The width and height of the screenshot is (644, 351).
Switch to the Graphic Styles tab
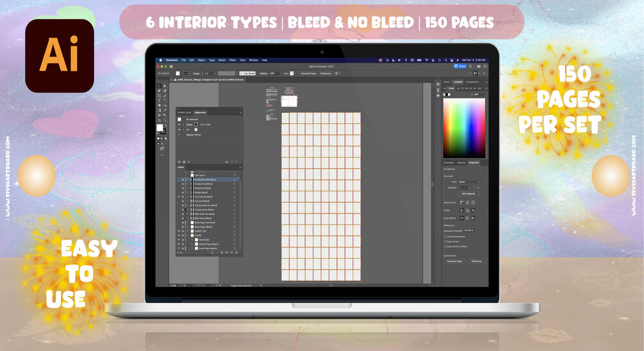pos(185,112)
